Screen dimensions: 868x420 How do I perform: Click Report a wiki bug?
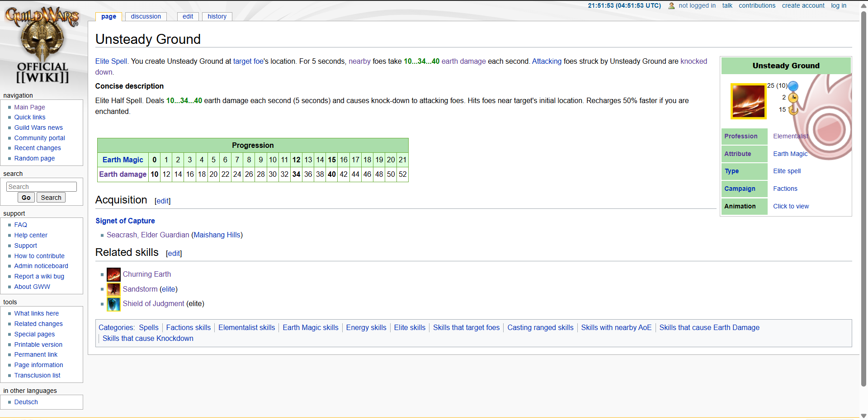point(39,276)
